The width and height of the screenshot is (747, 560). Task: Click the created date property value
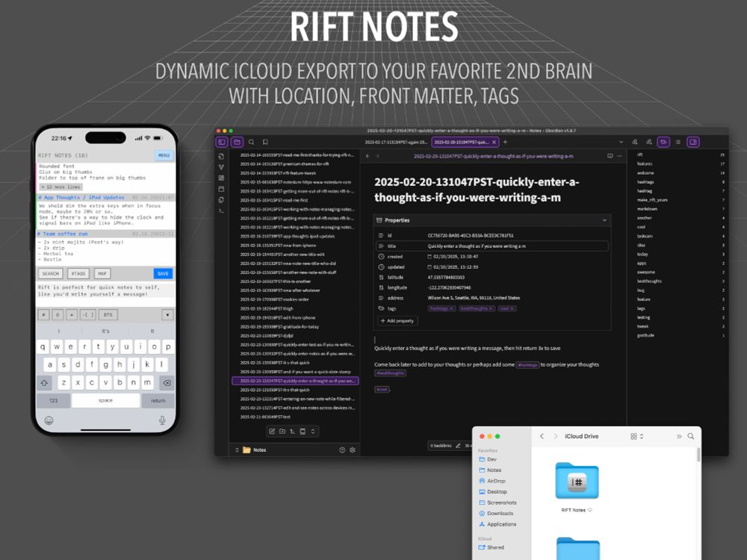456,257
